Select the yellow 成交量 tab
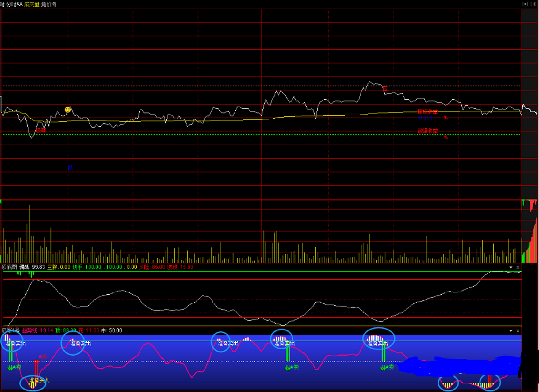 pyautogui.click(x=32, y=4)
